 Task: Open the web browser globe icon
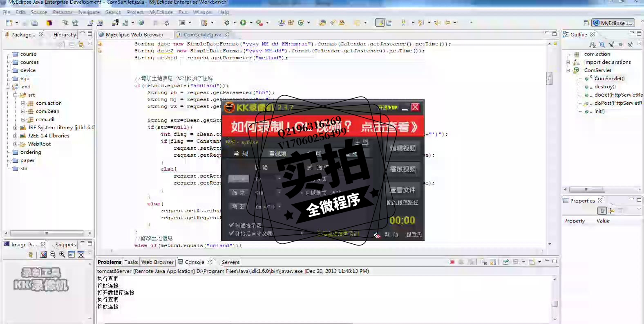pos(141,22)
